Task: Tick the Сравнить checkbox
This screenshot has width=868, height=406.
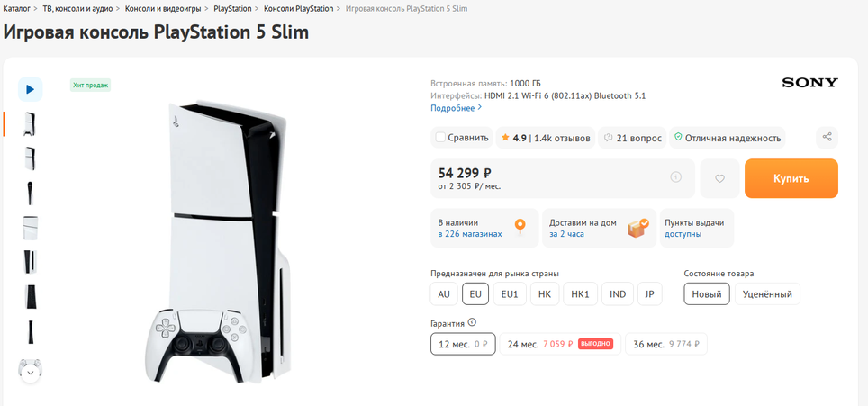Action: coord(440,138)
